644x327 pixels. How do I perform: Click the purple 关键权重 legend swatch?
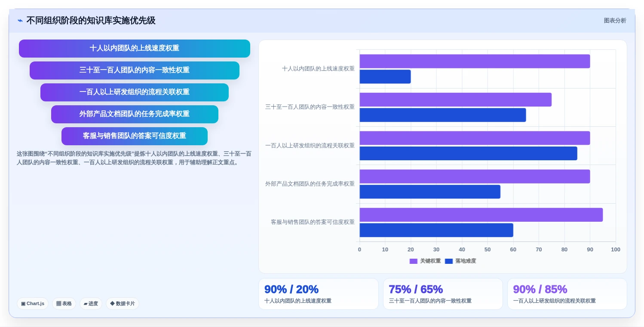tap(414, 261)
